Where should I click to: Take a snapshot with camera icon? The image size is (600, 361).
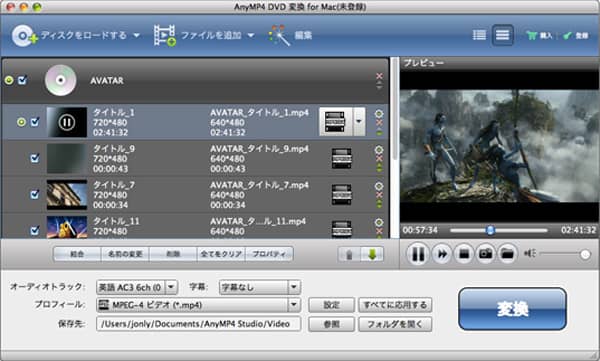pyautogui.click(x=486, y=253)
